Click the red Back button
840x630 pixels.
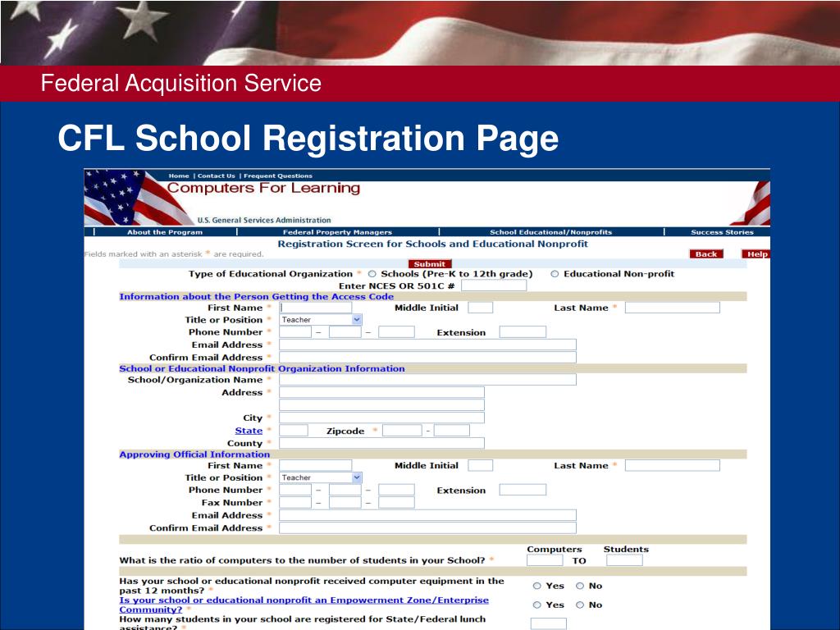[706, 254]
